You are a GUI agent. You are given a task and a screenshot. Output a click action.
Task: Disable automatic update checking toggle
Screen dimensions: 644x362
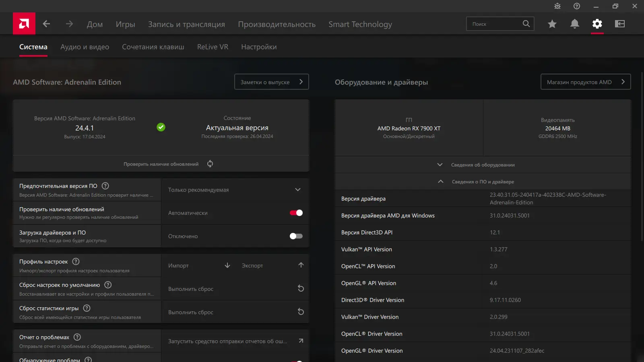click(x=296, y=213)
